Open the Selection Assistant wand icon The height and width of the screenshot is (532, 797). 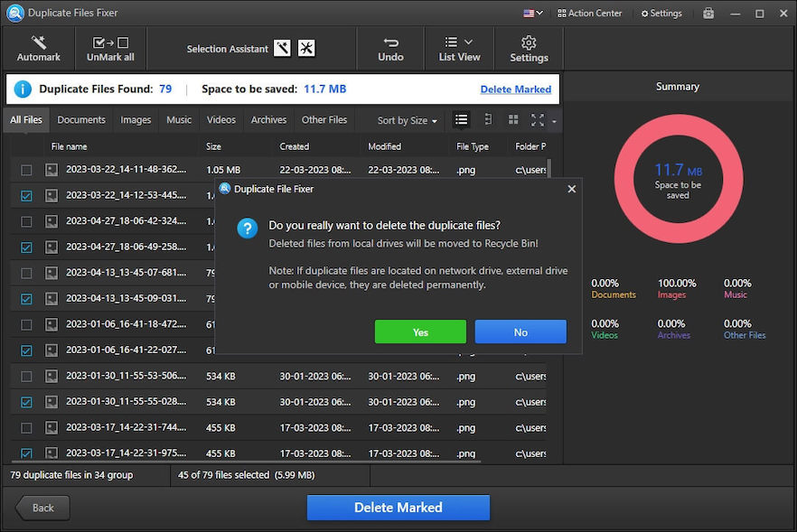point(283,48)
